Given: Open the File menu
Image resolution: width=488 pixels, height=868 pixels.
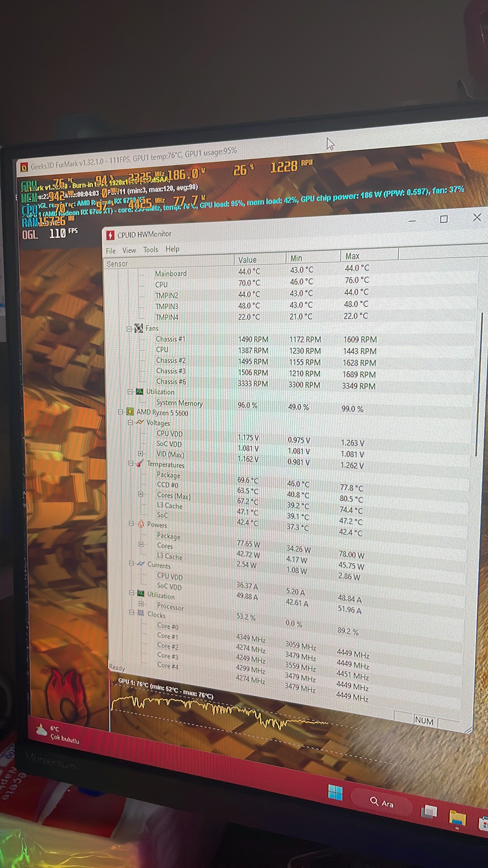Looking at the screenshot, I should (x=110, y=251).
